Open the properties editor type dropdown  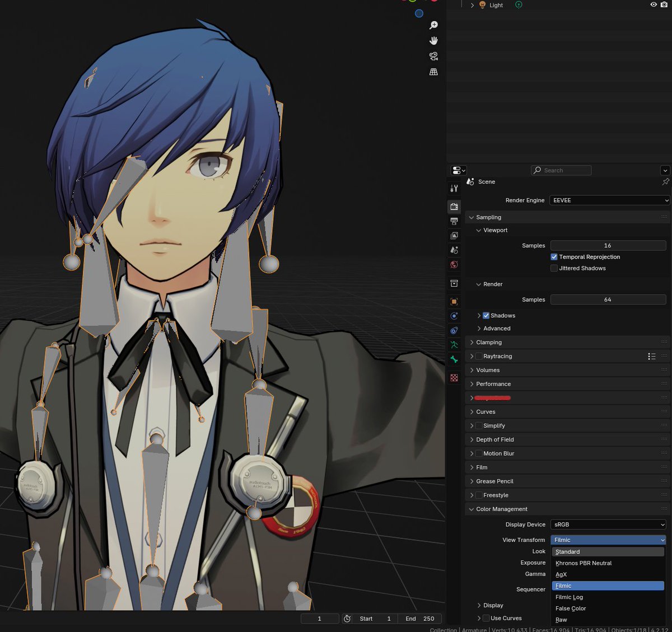(459, 170)
